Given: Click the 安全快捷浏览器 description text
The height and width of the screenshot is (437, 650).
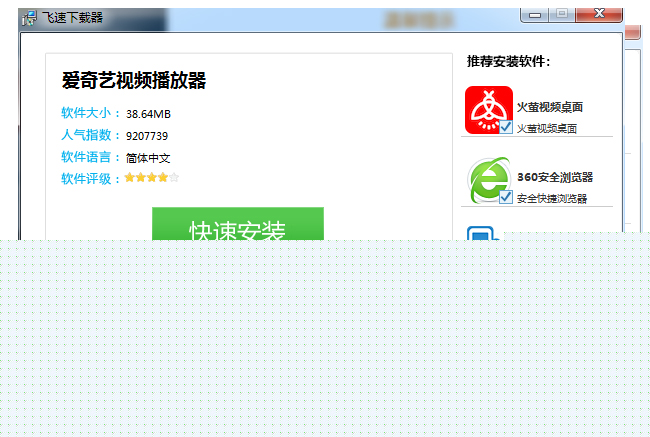Looking at the screenshot, I should pyautogui.click(x=552, y=199).
